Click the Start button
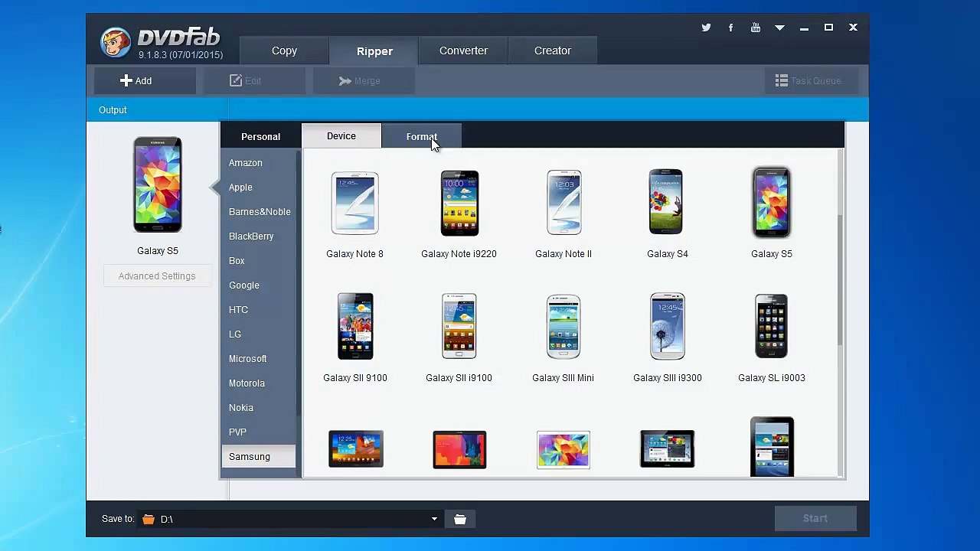The image size is (980, 551). 815,518
